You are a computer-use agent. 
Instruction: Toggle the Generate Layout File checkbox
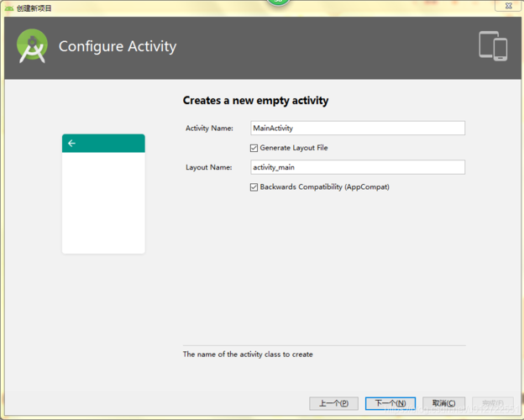tap(254, 148)
